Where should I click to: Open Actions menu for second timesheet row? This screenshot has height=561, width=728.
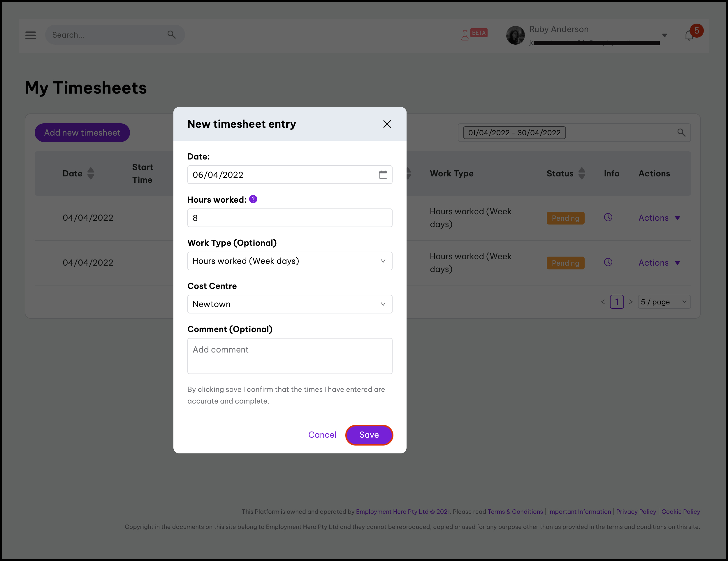(659, 263)
